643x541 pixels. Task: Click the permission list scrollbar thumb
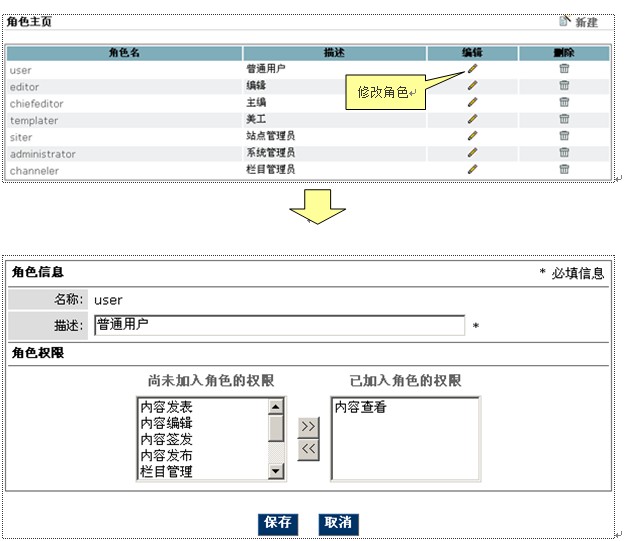point(276,428)
